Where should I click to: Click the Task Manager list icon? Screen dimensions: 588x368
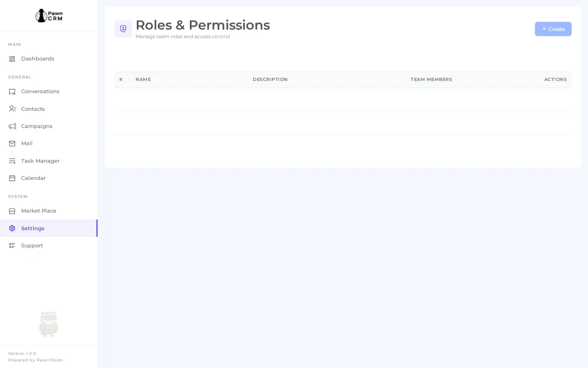coord(12,161)
